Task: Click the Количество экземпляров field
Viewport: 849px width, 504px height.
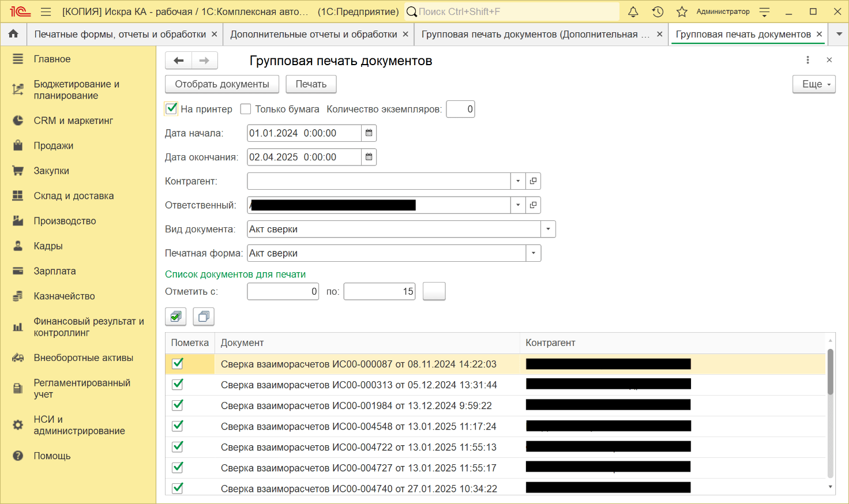Action: [460, 109]
